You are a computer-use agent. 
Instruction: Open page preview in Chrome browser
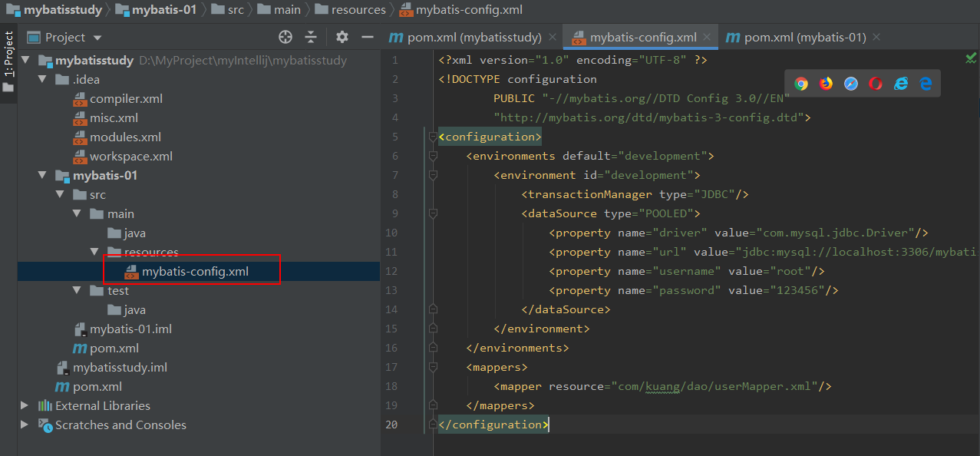click(801, 84)
